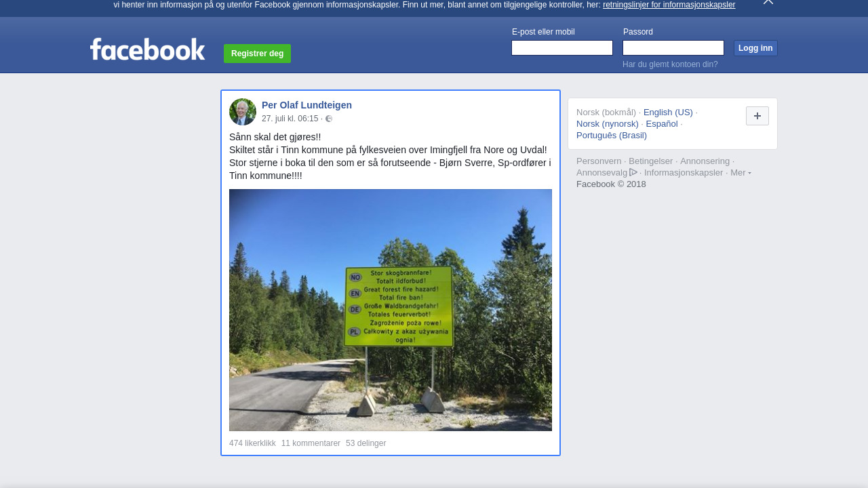View the 11 kommentarer

coord(311,443)
